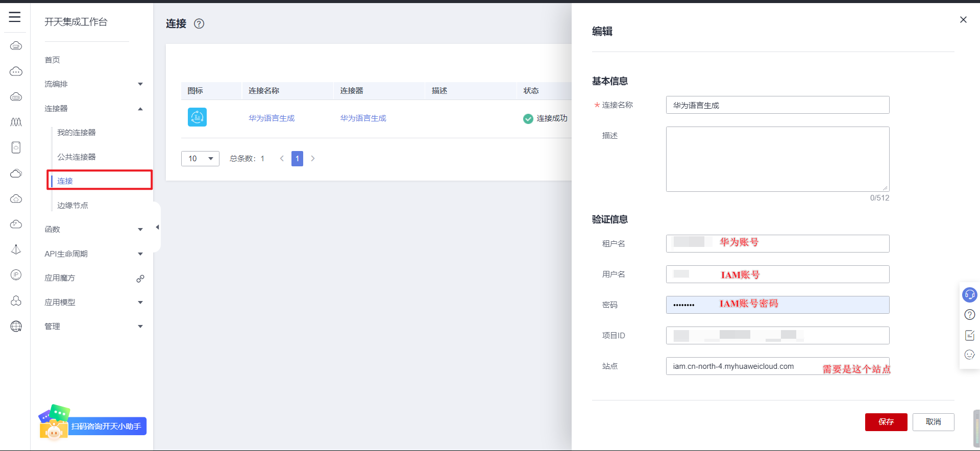Click the floating question mark help icon

click(969, 315)
